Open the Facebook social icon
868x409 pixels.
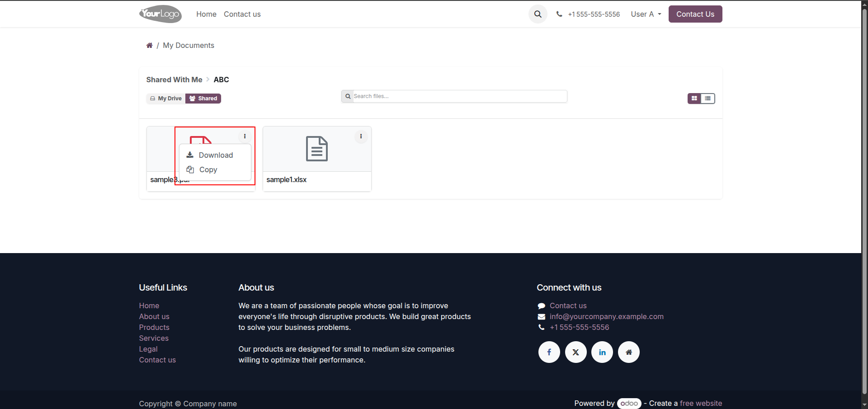pos(549,352)
